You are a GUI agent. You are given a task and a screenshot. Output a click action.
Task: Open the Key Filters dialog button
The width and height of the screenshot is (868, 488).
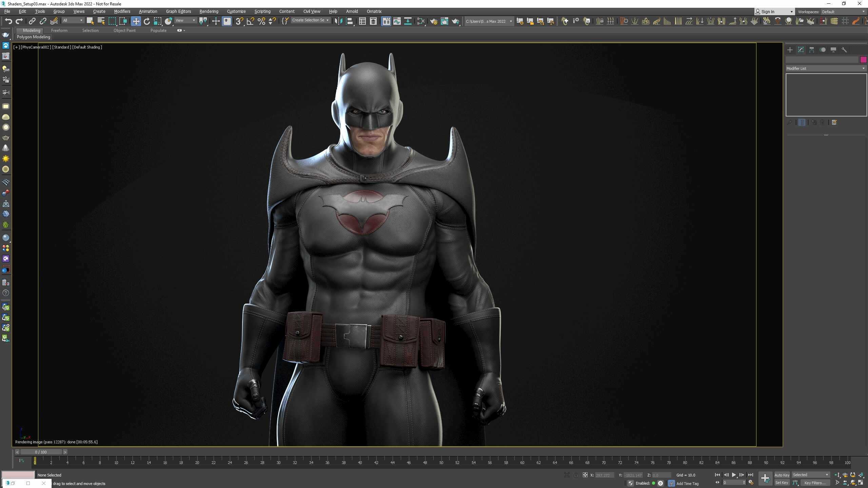(x=815, y=483)
